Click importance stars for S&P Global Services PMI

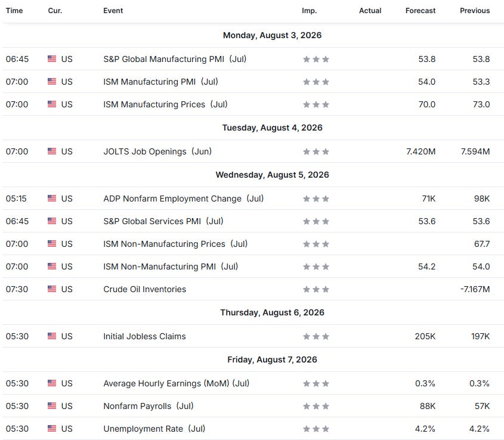[x=316, y=221]
